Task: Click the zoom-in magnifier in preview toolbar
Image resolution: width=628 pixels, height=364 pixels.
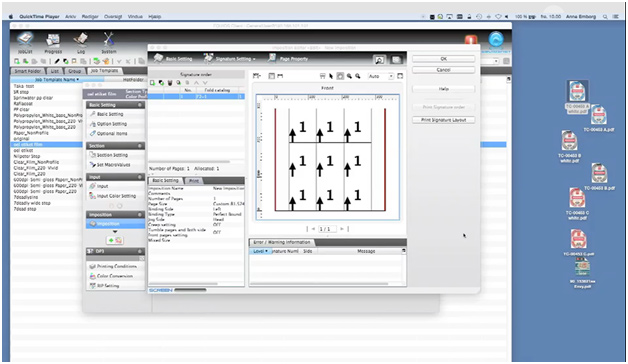Action: point(349,76)
